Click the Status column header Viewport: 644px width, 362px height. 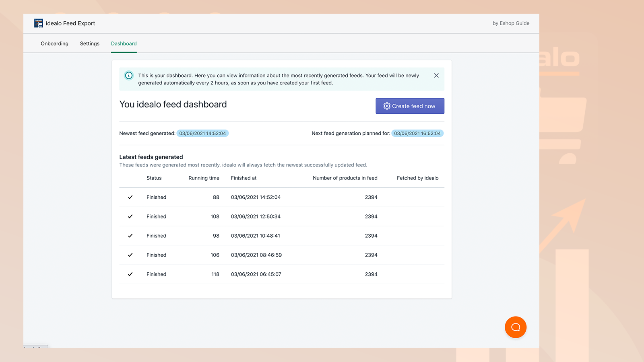[x=154, y=178]
